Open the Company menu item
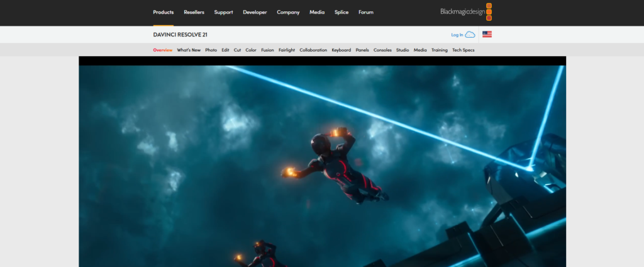 (288, 12)
